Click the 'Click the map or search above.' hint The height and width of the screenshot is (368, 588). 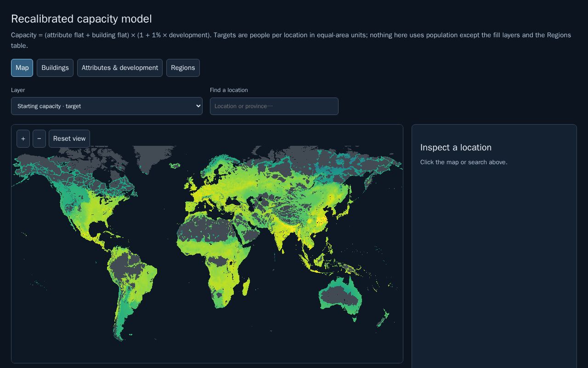[x=464, y=162]
